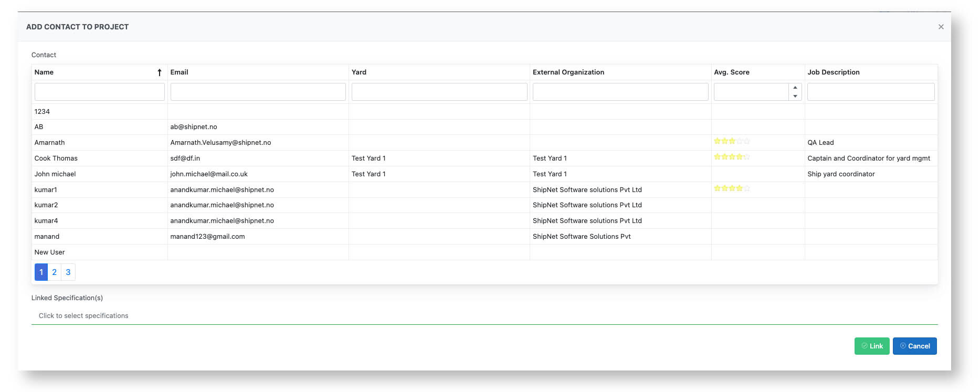Select the contact row named 1234
The width and height of the screenshot is (980, 392).
484,112
